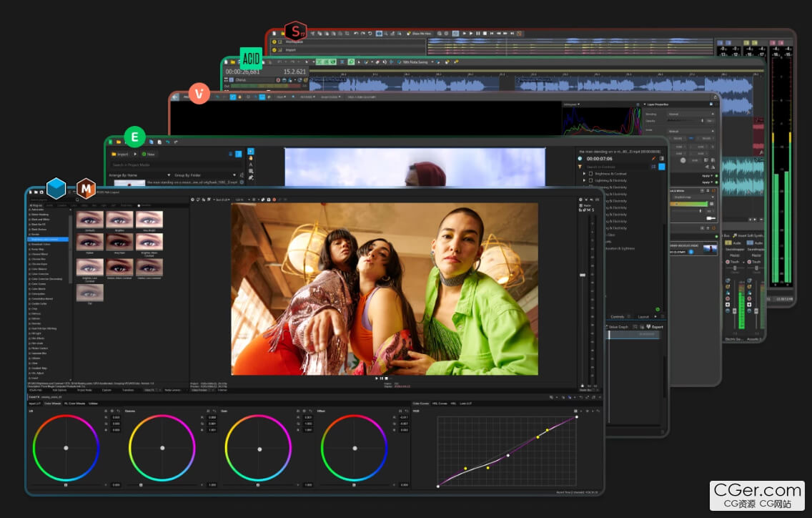Expand the 'Brightness & Contrast' effect row

(x=585, y=174)
